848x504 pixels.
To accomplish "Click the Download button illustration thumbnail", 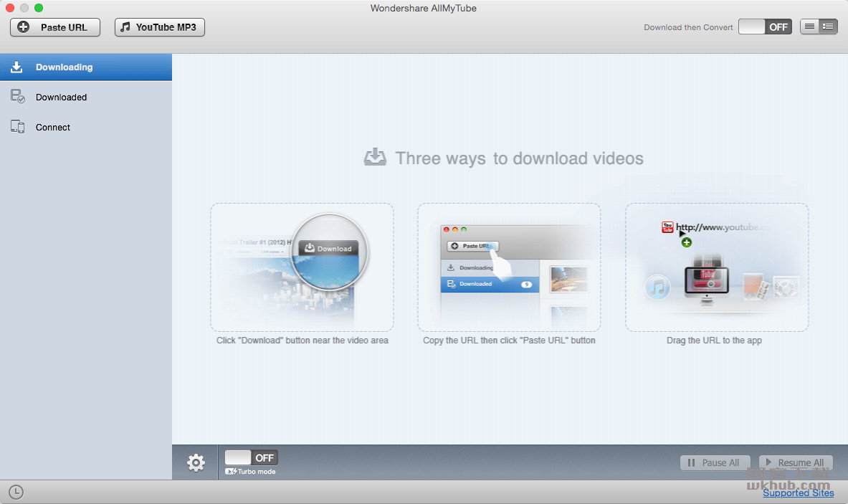I will coord(302,267).
